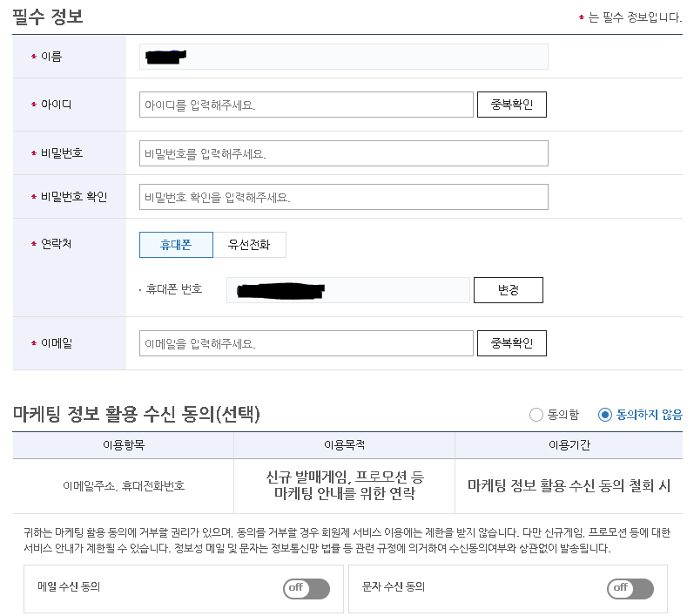Toggle the 문자 수신 동의 switch
Viewport: 694px width, 616px height.
630,588
